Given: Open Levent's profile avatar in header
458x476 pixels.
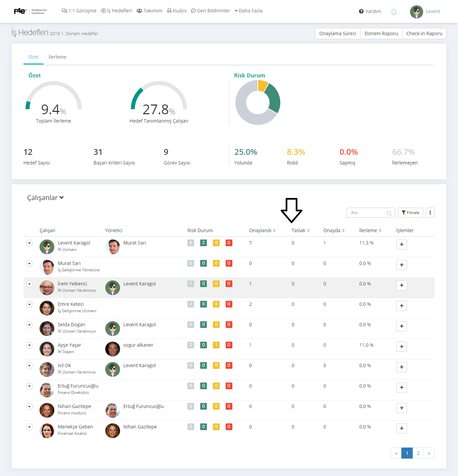Looking at the screenshot, I should pyautogui.click(x=416, y=12).
